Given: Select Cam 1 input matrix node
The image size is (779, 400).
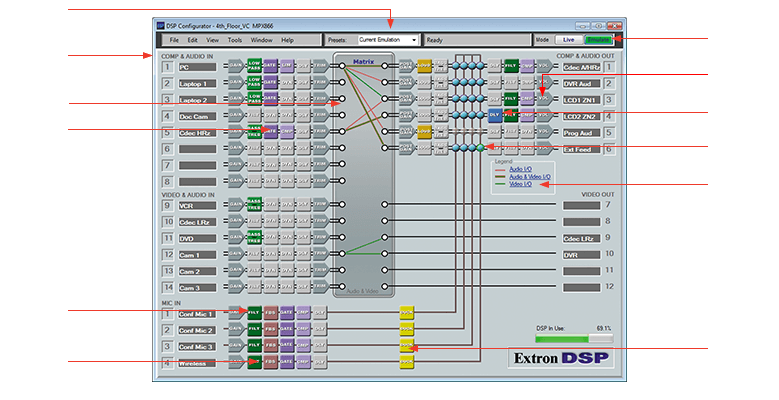Looking at the screenshot, I should (x=342, y=254).
